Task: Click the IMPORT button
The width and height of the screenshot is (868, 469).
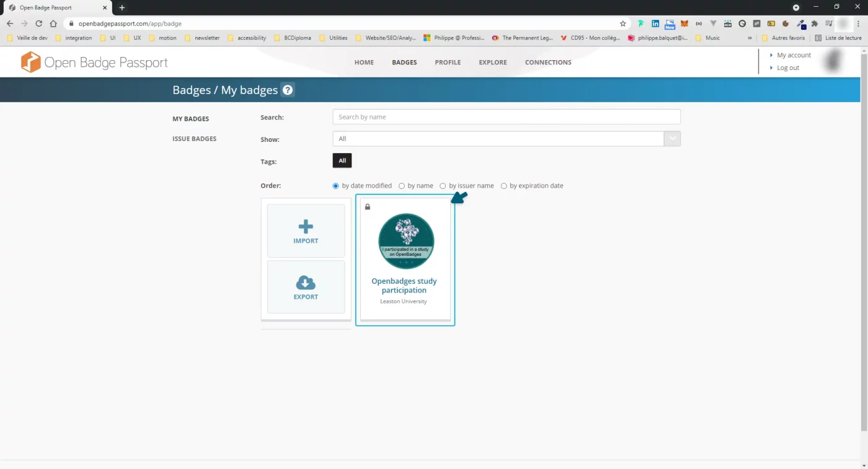Action: click(306, 231)
